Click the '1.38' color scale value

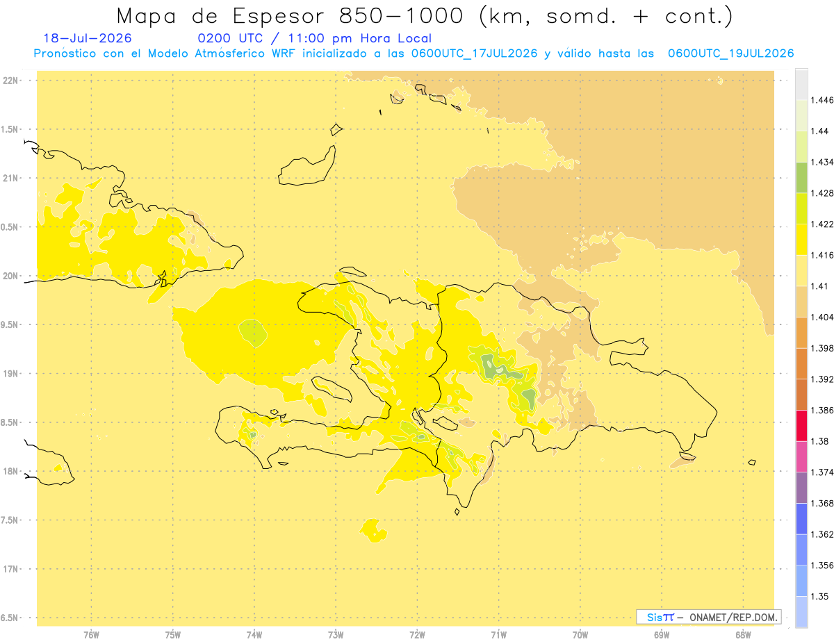[x=820, y=441]
